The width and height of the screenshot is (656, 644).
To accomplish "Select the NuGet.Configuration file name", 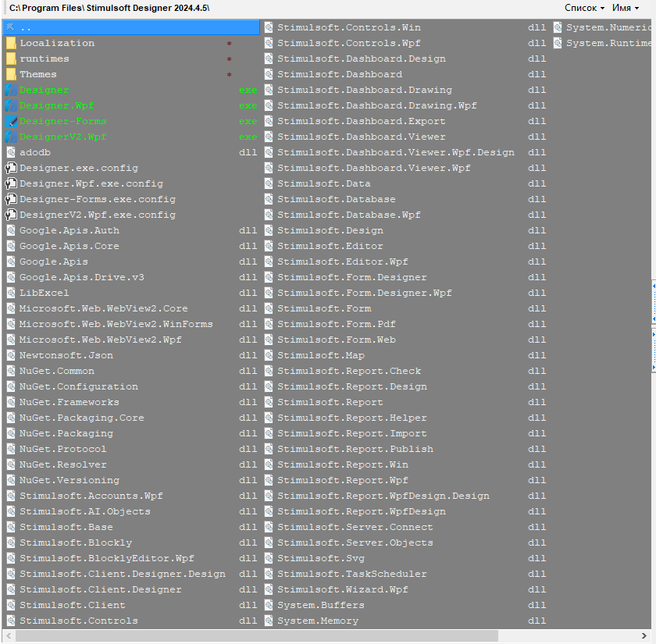I will pos(79,386).
